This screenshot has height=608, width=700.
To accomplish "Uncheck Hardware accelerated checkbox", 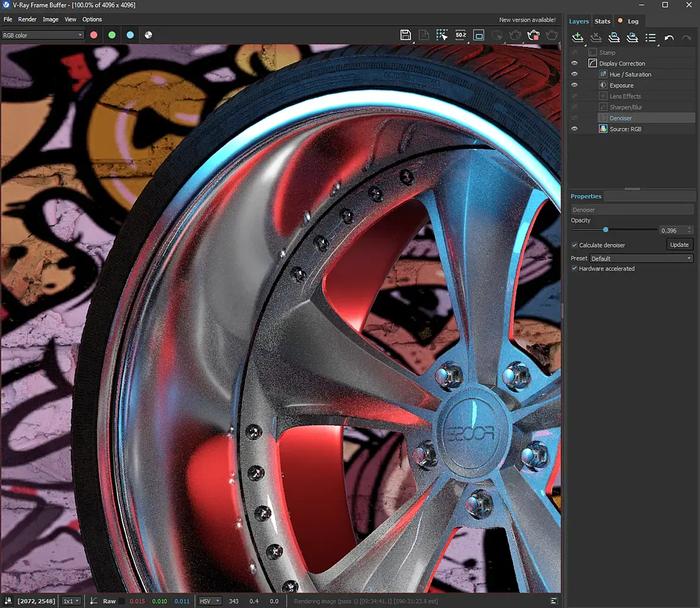I will click(575, 268).
